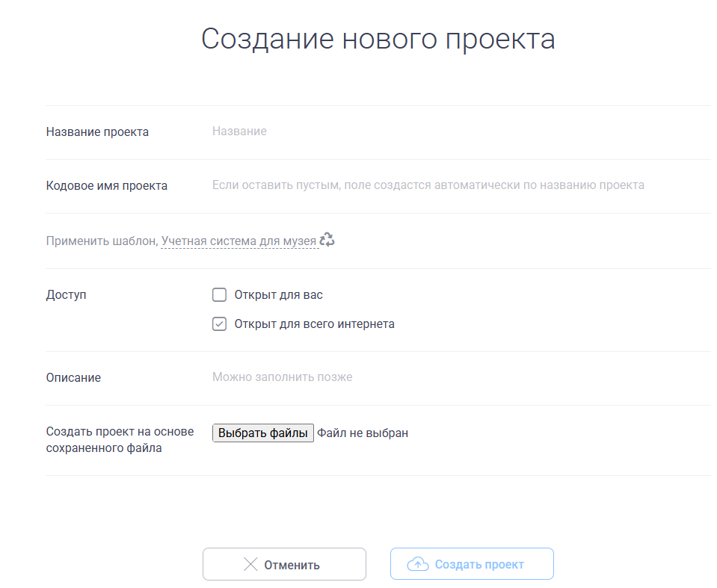The width and height of the screenshot is (717, 588).
Task: Click the "Файл не выбран" status text
Action: [363, 433]
